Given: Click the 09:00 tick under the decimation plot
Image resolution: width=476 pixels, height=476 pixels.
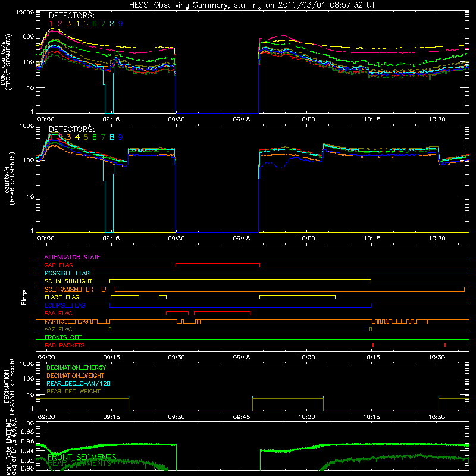Looking at the screenshot, I should point(46,417).
